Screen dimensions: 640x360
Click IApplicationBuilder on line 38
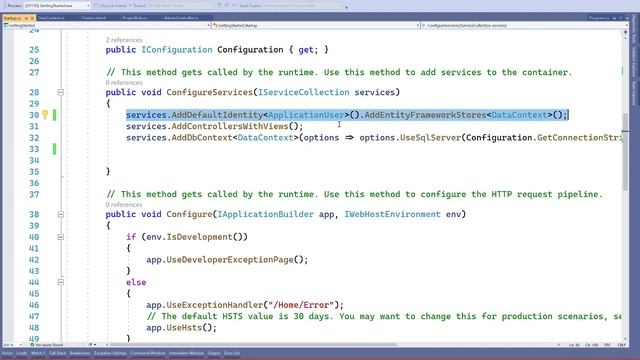click(266, 214)
